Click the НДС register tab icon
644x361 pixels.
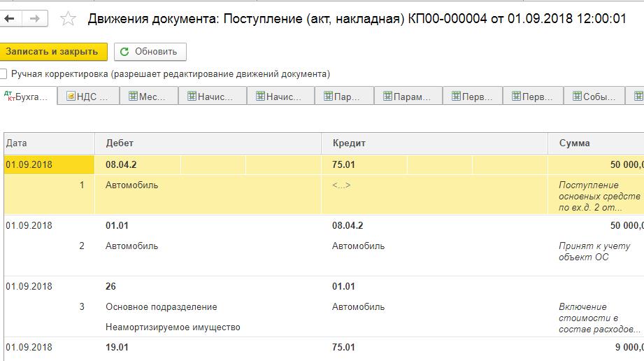tap(71, 97)
